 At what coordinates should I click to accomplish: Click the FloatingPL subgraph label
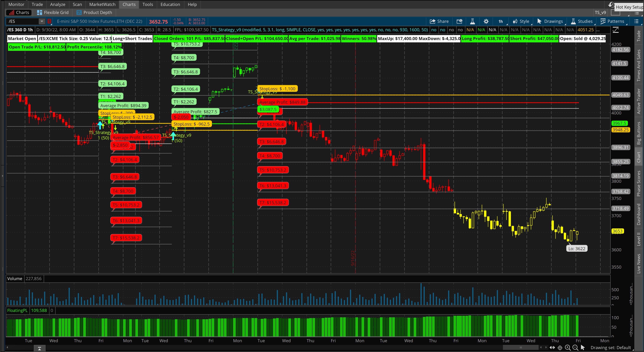17,310
